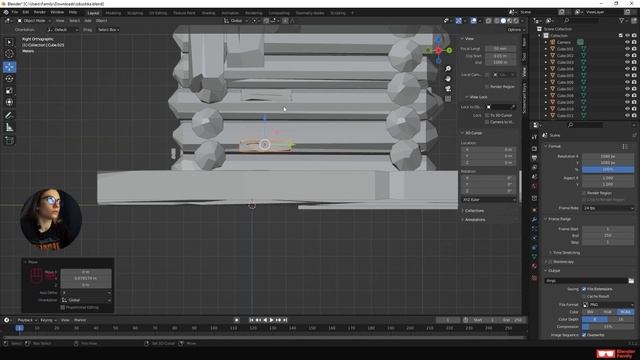
Task: Toggle Overwrite checkbox
Action: click(x=584, y=335)
